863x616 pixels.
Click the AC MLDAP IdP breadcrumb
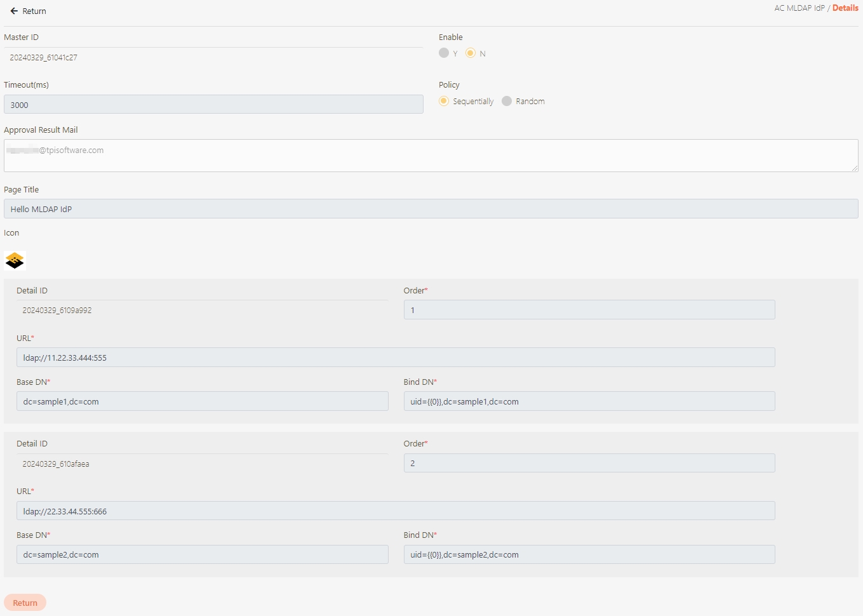(x=799, y=8)
